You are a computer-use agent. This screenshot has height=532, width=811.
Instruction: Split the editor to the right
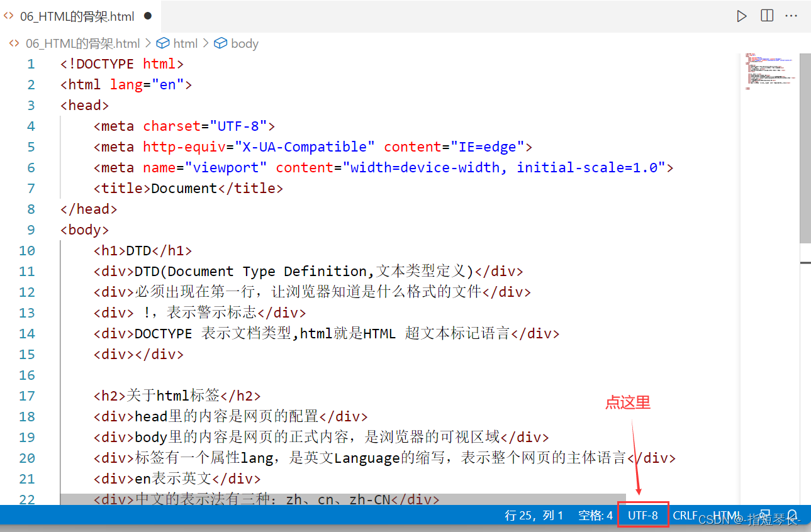(x=767, y=16)
